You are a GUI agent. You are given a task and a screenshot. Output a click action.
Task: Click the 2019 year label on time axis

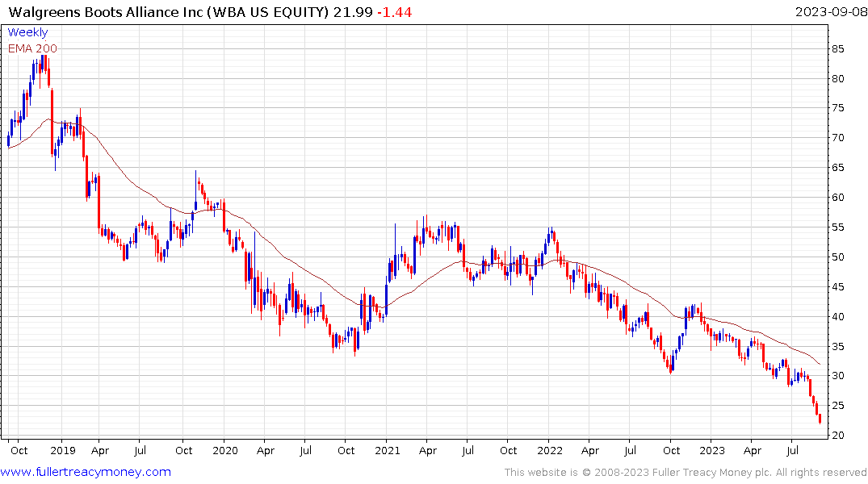(x=62, y=450)
